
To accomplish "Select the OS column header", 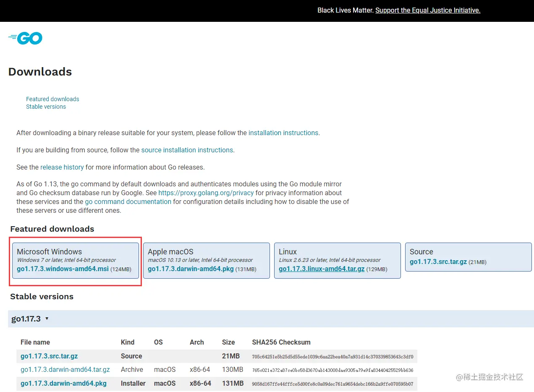I will 158,342.
